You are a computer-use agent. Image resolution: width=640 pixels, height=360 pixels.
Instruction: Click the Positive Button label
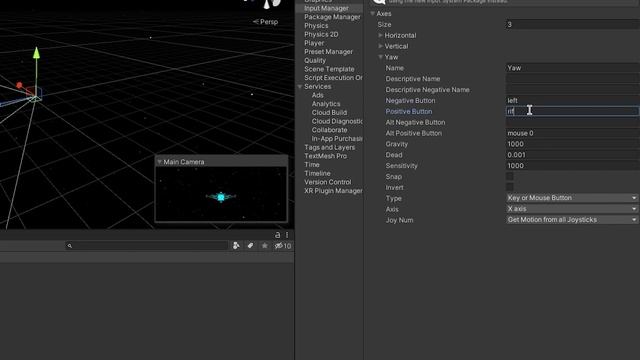point(409,111)
